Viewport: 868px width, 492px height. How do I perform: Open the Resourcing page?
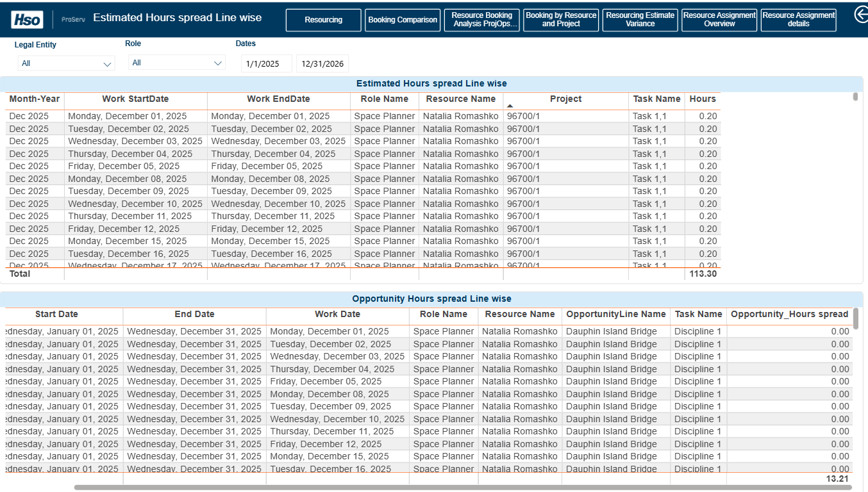pos(323,20)
